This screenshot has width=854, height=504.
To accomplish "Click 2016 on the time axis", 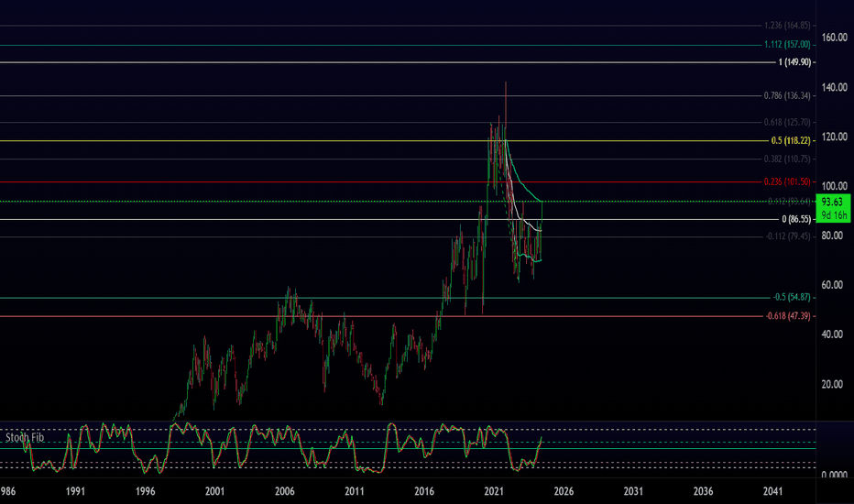I will [423, 491].
